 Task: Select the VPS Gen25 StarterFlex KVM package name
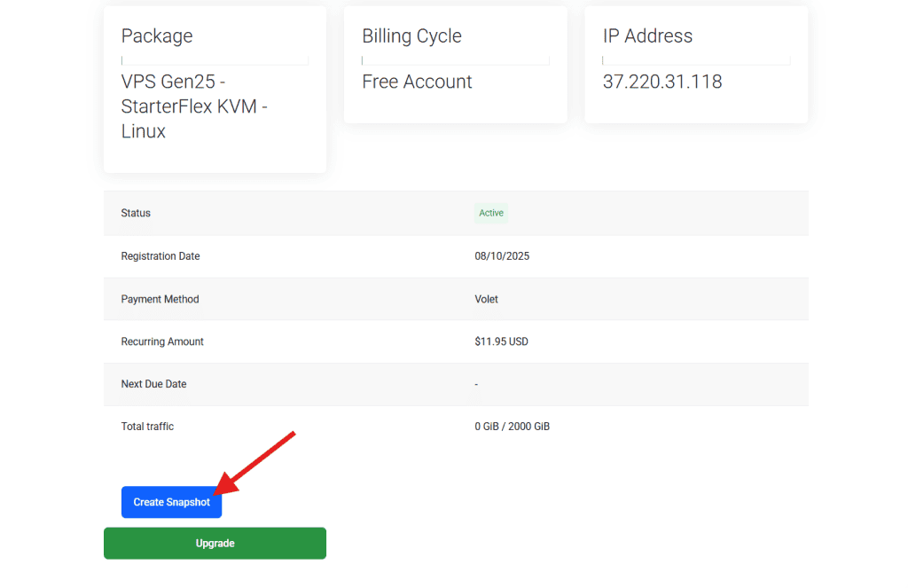[x=194, y=106]
